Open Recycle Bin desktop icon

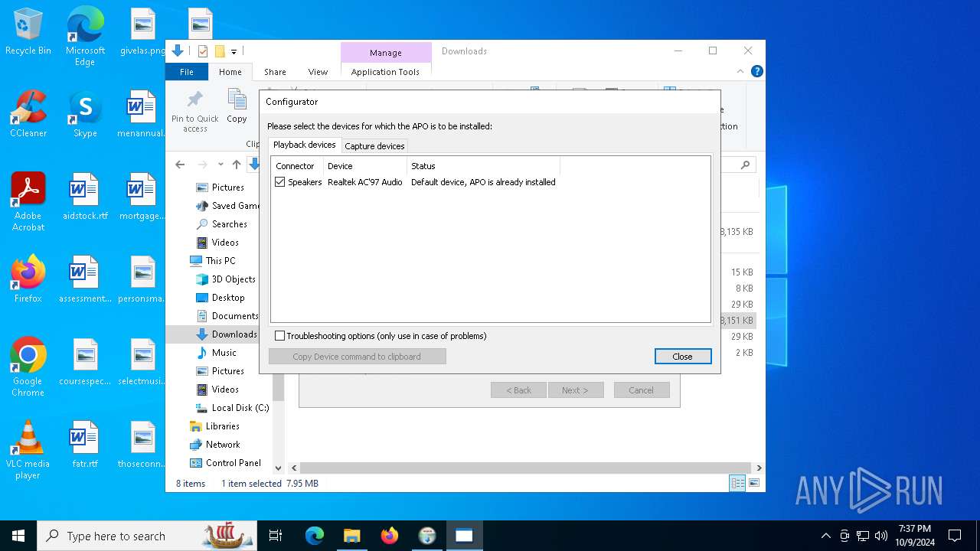(28, 32)
